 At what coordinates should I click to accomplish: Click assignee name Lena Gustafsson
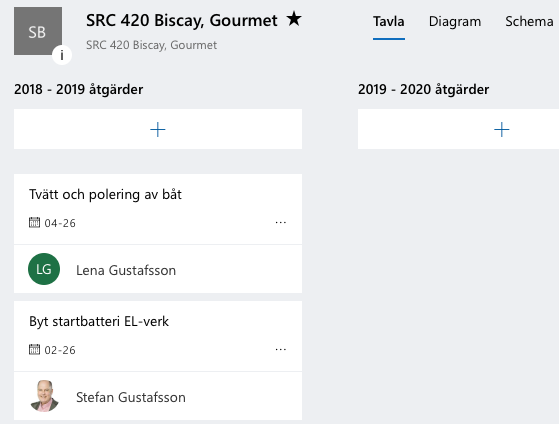coord(126,270)
